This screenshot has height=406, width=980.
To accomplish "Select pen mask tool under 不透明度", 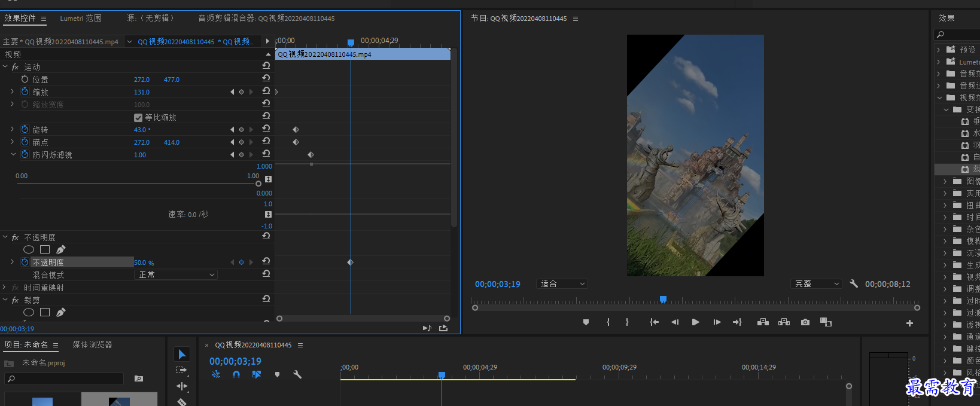I will click(60, 249).
